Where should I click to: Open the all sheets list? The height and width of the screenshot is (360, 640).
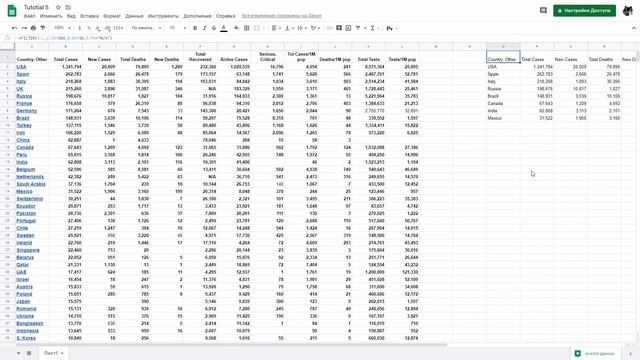(29, 353)
